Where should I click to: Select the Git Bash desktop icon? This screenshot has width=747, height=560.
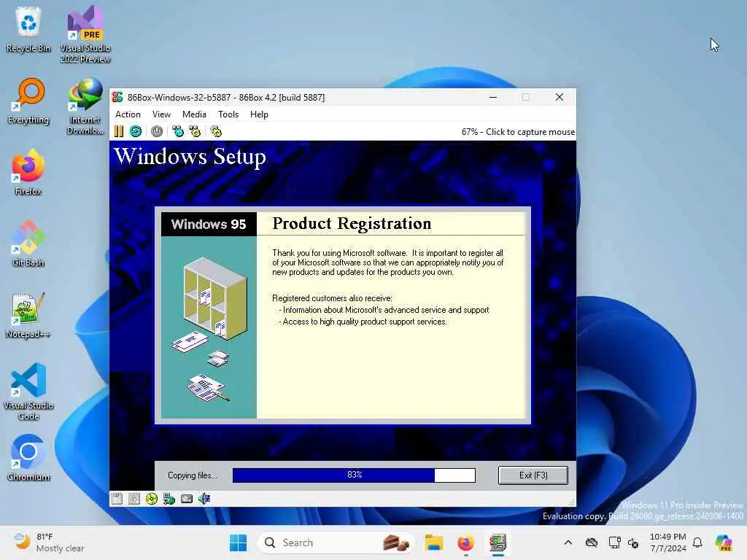pos(28,244)
